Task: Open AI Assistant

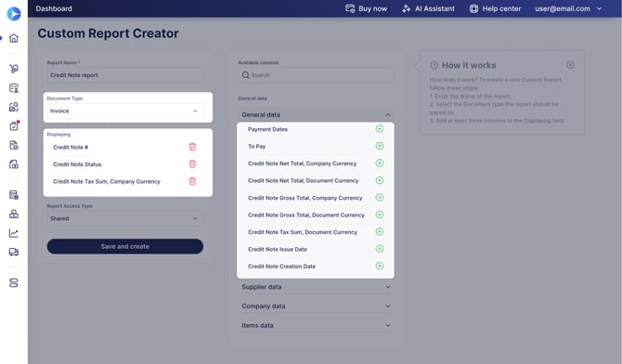Action: pos(428,8)
